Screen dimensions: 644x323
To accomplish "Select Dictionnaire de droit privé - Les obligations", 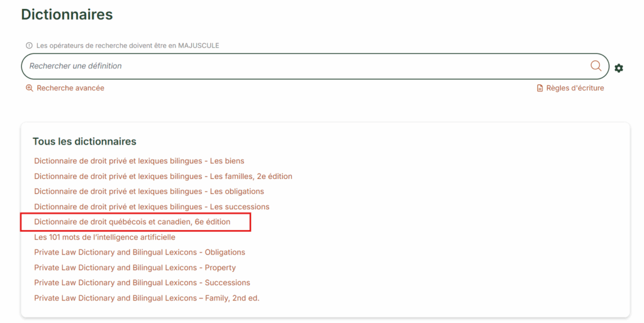I will 149,192.
